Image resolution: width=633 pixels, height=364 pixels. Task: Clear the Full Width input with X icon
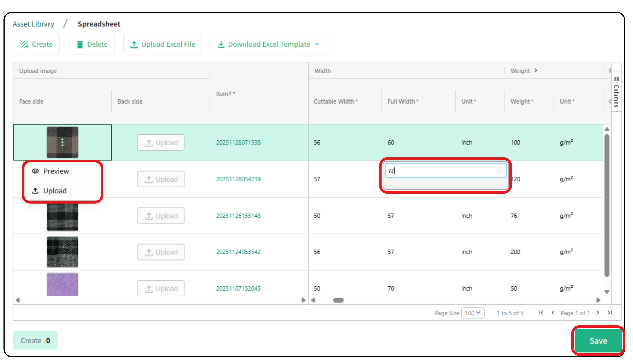pos(499,171)
